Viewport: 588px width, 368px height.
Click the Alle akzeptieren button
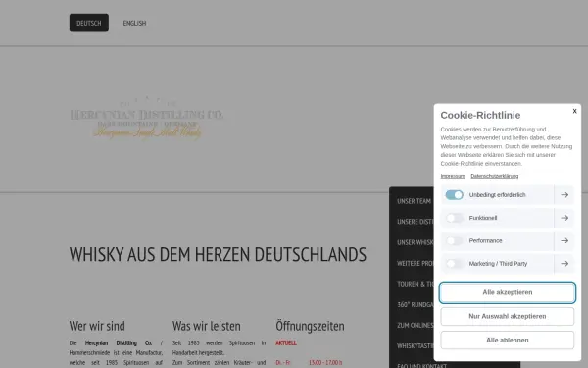tap(508, 292)
